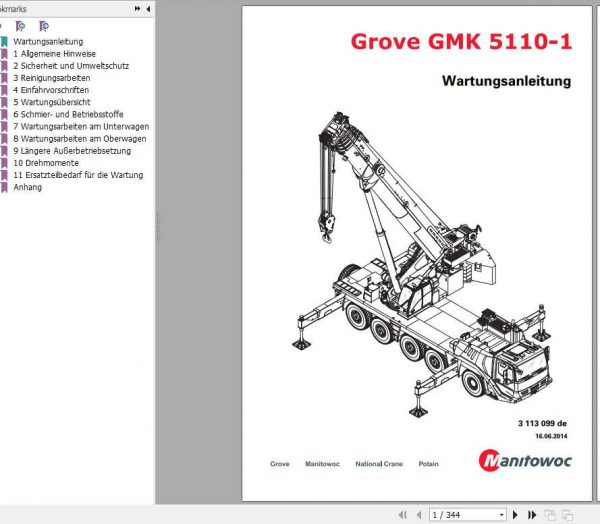This screenshot has width=600, height=524.
Task: Open bookmark 7 Wartungsarbeiten am Unterwagen
Action: point(81,126)
